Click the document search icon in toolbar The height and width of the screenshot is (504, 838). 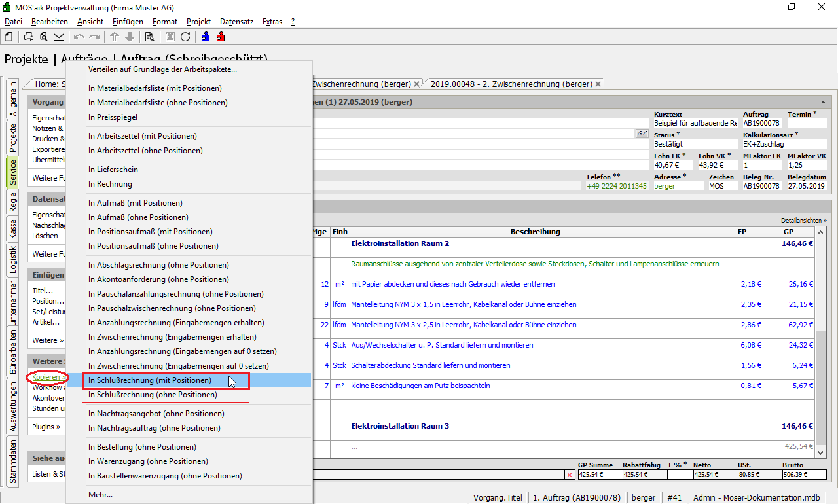tap(149, 37)
